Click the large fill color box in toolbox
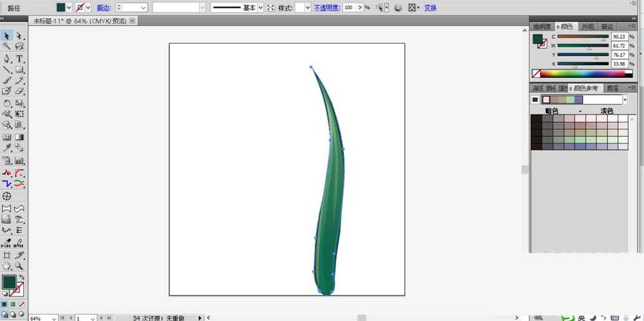This screenshot has height=321, width=644. coord(9,282)
